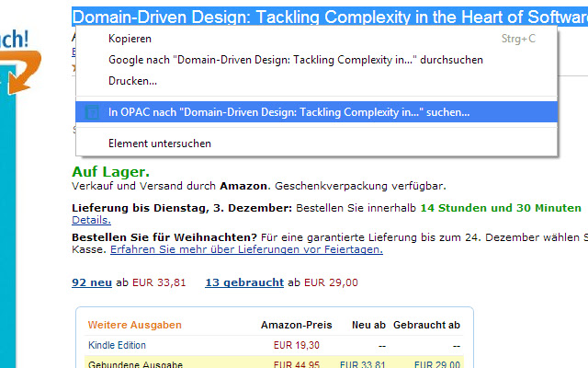The width and height of the screenshot is (588, 368).
Task: Open the 13 gebraucht offers link
Action: coord(244,282)
